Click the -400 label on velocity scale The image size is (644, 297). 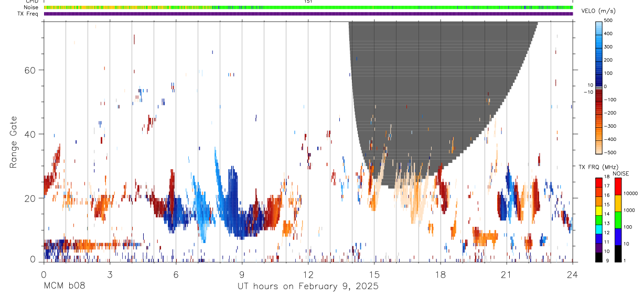click(611, 139)
